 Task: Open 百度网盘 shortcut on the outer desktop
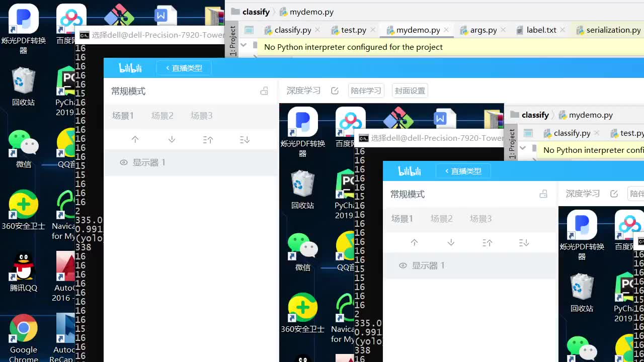(x=66, y=25)
